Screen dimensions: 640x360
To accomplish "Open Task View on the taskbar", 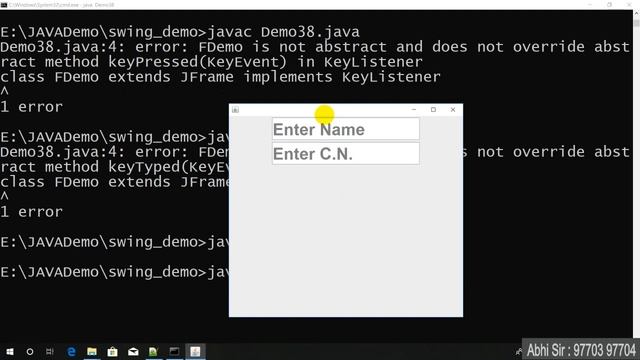I will 50,351.
